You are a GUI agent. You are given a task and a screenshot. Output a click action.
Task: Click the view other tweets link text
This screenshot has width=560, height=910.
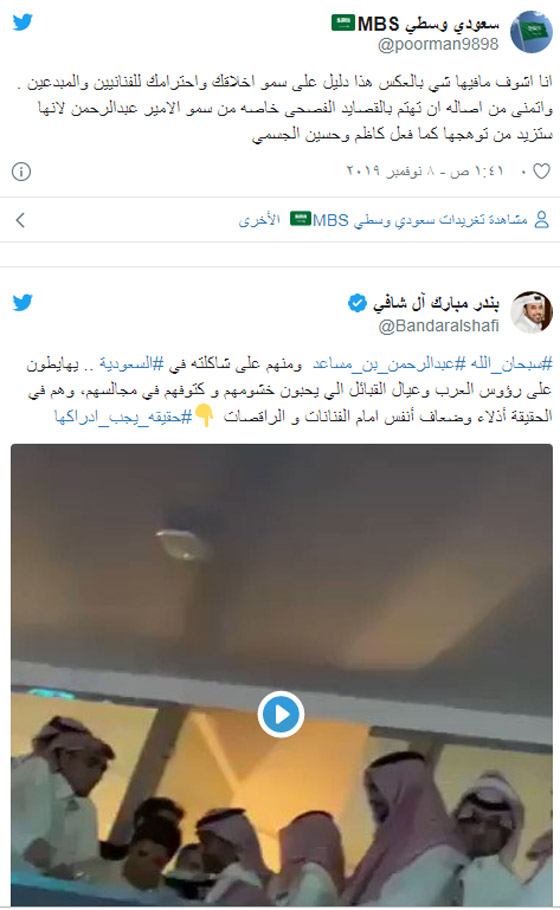[x=383, y=220]
